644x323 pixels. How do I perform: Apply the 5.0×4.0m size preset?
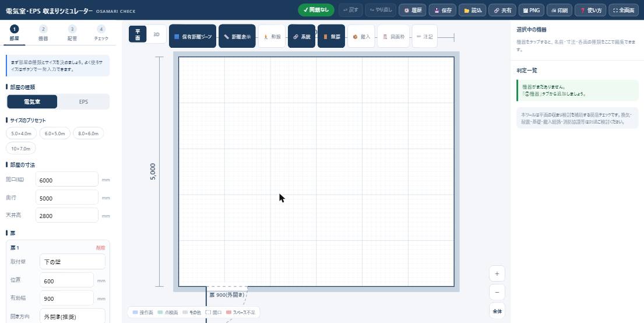pos(22,134)
